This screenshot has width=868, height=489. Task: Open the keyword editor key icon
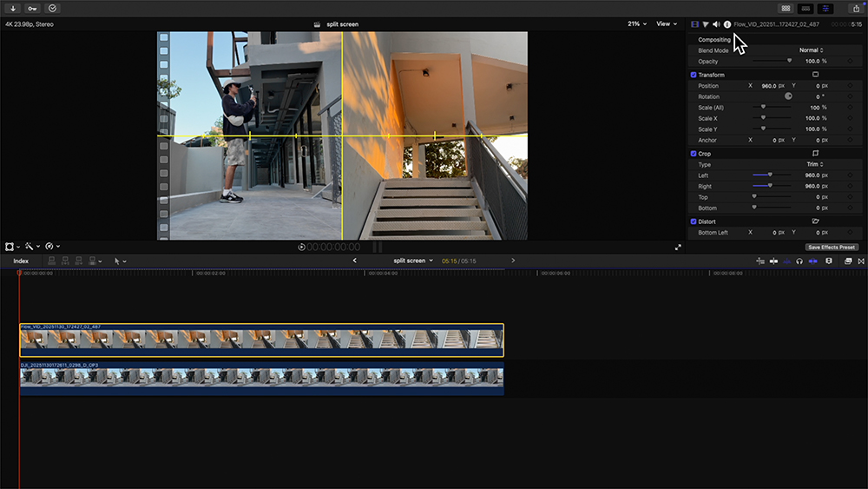pos(32,8)
